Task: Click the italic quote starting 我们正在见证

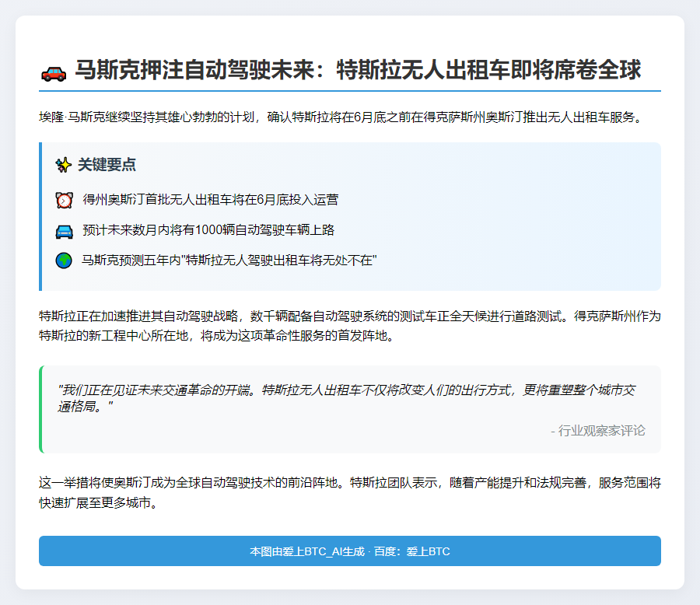Action: 346,398
